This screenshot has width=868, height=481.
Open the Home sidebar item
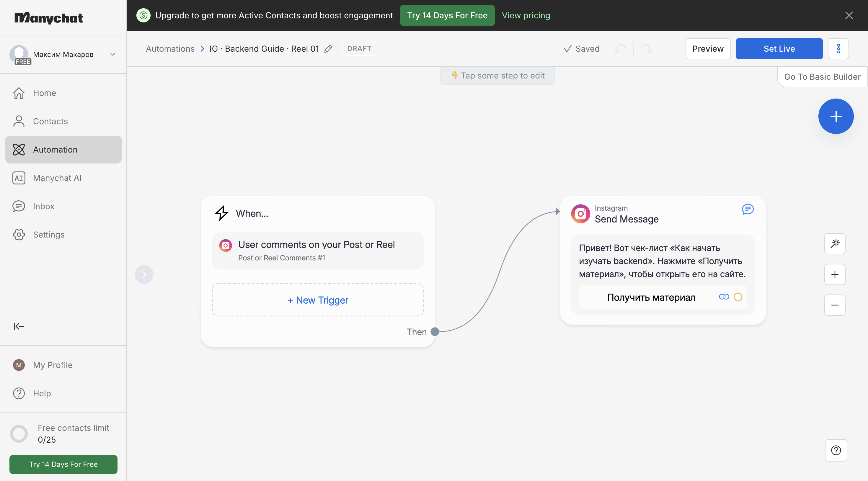[63, 93]
